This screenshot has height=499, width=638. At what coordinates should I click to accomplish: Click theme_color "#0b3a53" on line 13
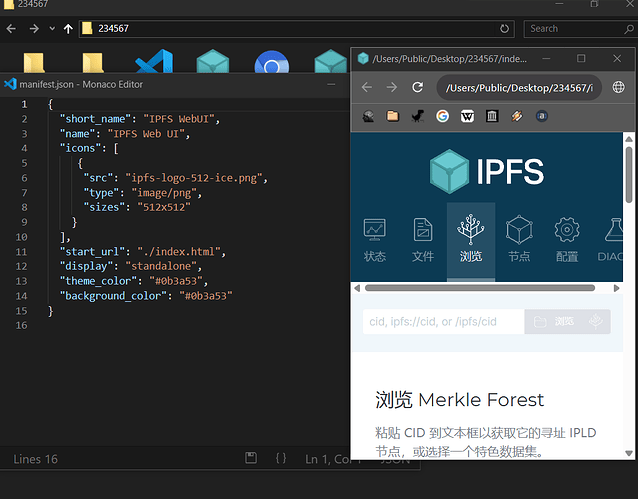176,281
